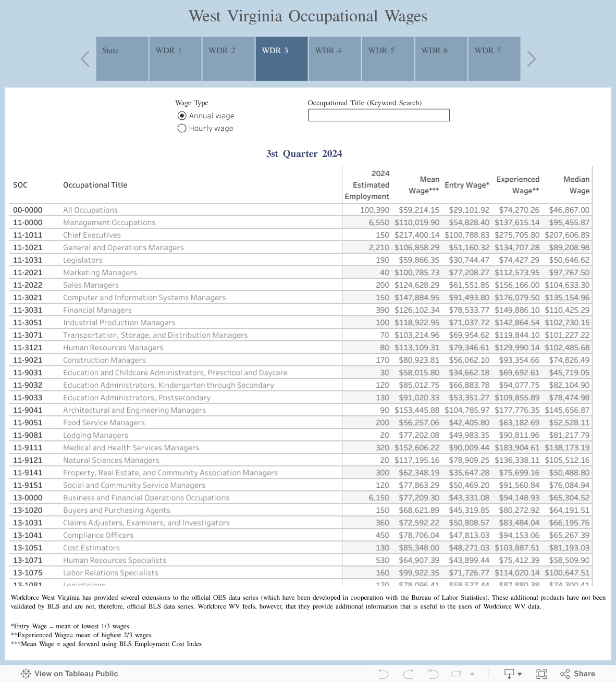Click the right navigation chevron beside WDR 7
The height and width of the screenshot is (682, 616).
click(531, 58)
